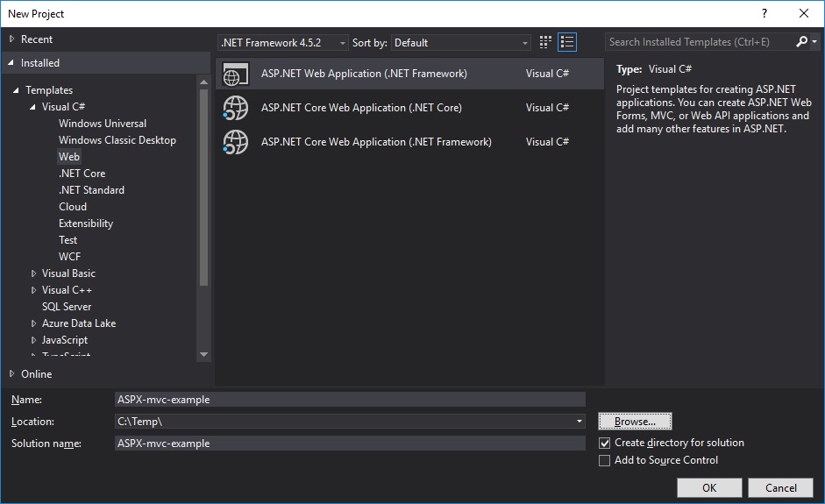Select the Cloud template category

73,207
